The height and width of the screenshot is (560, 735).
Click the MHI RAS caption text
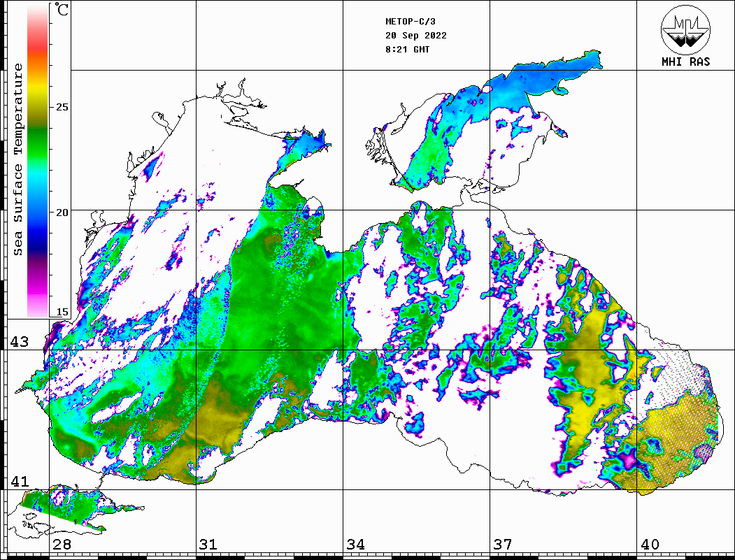click(686, 62)
